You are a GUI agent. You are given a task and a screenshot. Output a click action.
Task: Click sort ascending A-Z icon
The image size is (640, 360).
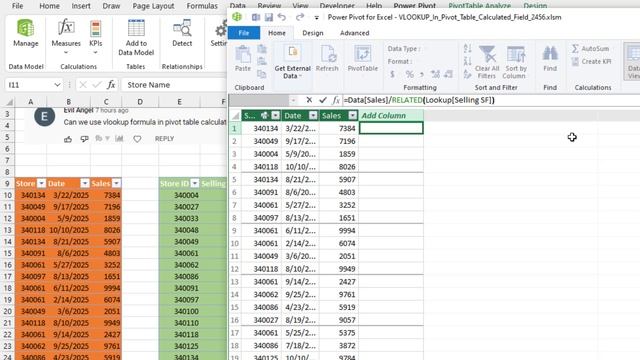tap(467, 49)
